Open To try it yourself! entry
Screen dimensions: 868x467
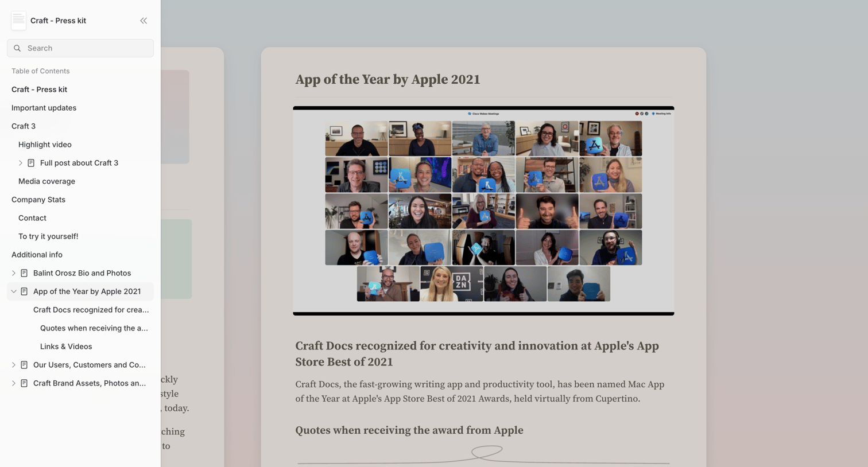click(x=48, y=236)
